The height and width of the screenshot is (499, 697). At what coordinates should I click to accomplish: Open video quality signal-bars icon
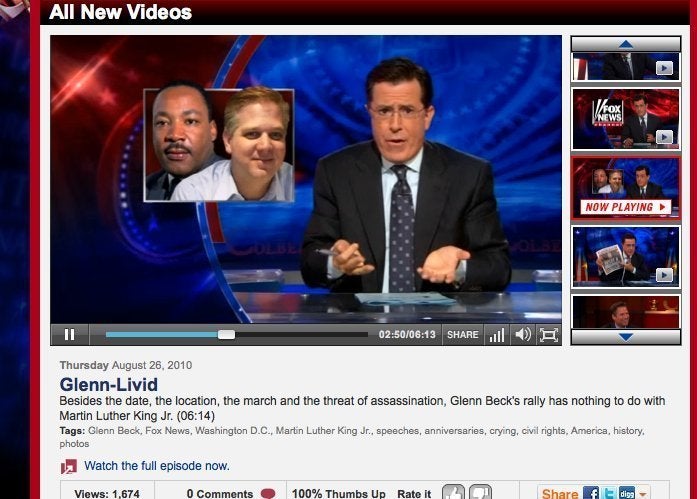[x=497, y=335]
